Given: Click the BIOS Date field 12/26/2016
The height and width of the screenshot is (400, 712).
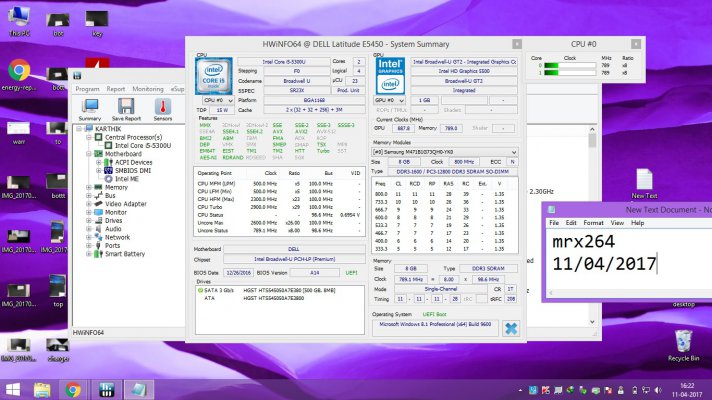Looking at the screenshot, I should (238, 273).
